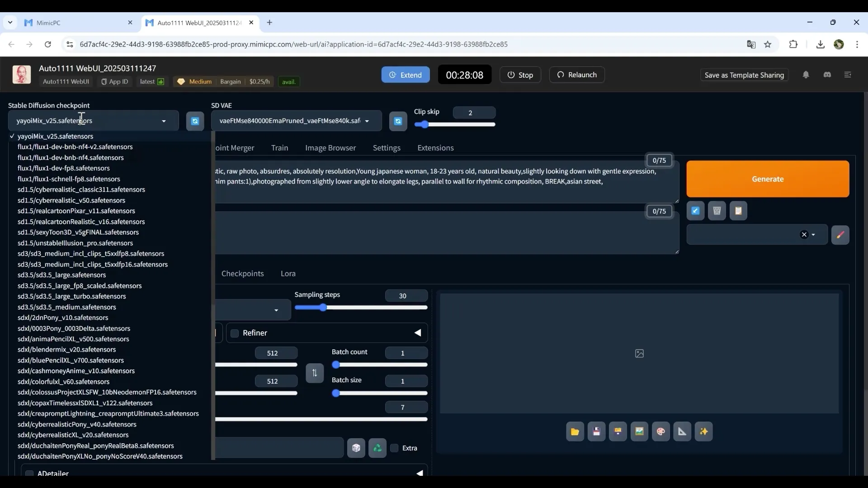Click the Relaunch button
Viewport: 868px width, 488px height.
[577, 75]
